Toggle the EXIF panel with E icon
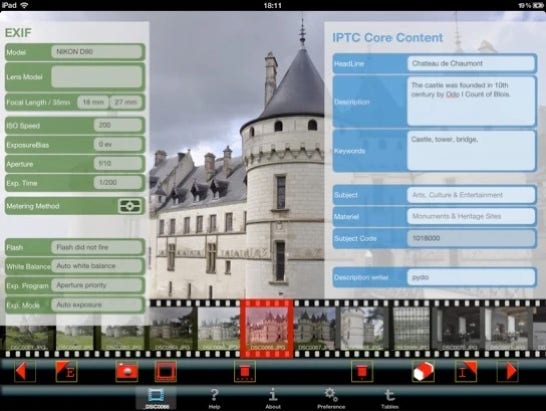Screen dimensions: 546x411 point(66,371)
